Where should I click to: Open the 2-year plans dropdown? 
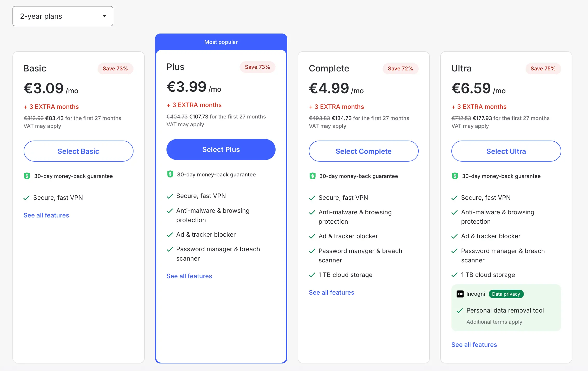tap(63, 16)
